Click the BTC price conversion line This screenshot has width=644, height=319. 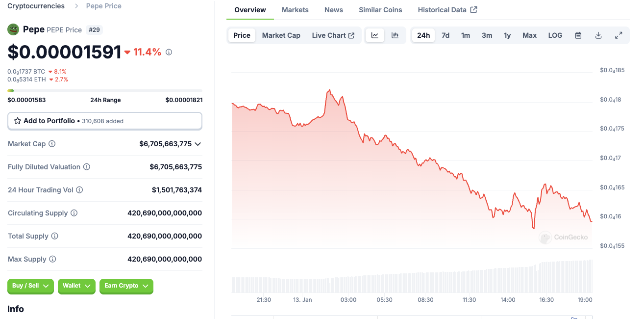(x=37, y=72)
